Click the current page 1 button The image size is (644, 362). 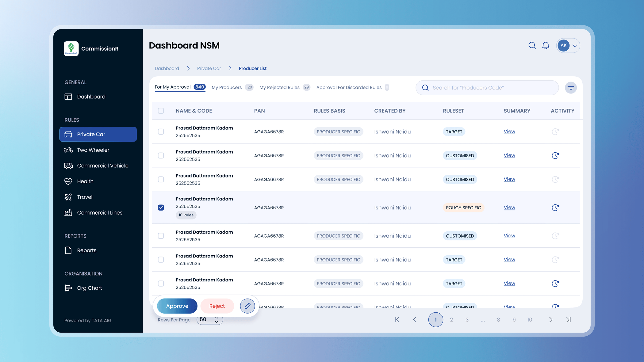(435, 320)
